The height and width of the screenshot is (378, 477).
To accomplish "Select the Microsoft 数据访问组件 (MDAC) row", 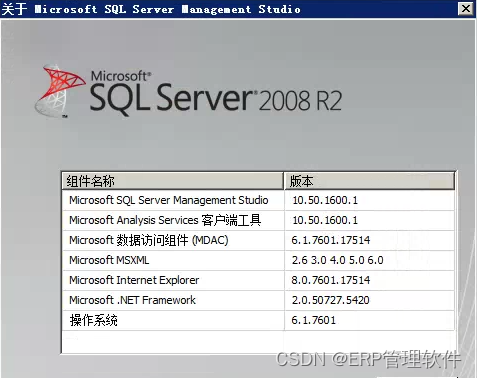I will [258, 240].
